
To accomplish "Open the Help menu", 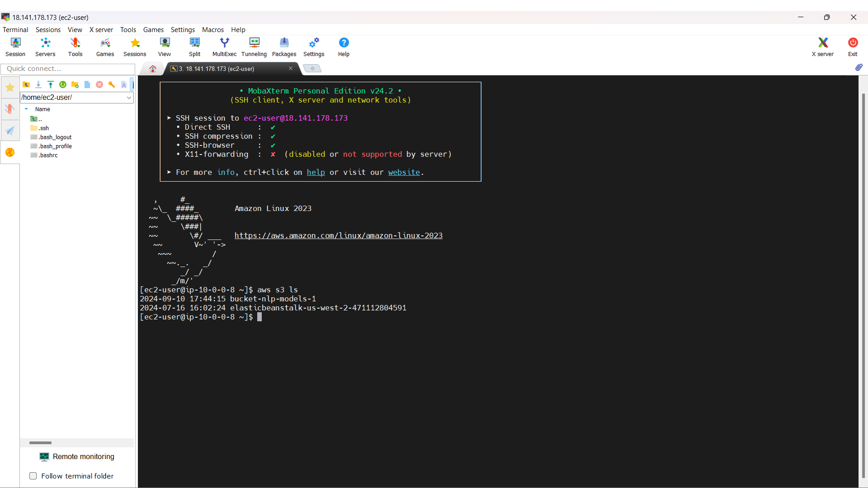I will pos(238,30).
